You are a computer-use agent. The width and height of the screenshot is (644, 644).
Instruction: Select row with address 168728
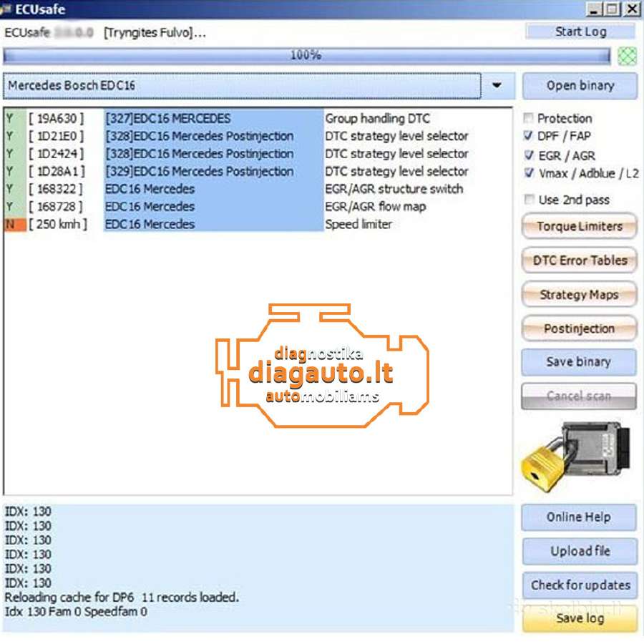point(258,207)
